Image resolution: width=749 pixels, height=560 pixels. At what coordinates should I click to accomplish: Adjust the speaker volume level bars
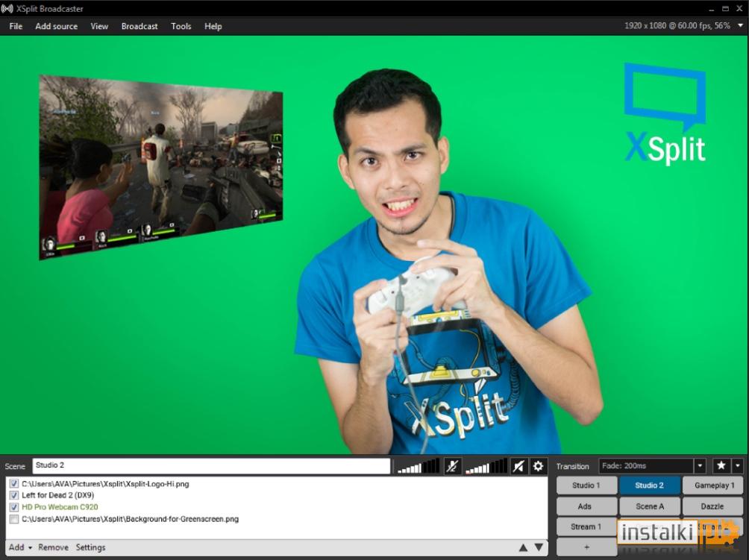point(486,466)
